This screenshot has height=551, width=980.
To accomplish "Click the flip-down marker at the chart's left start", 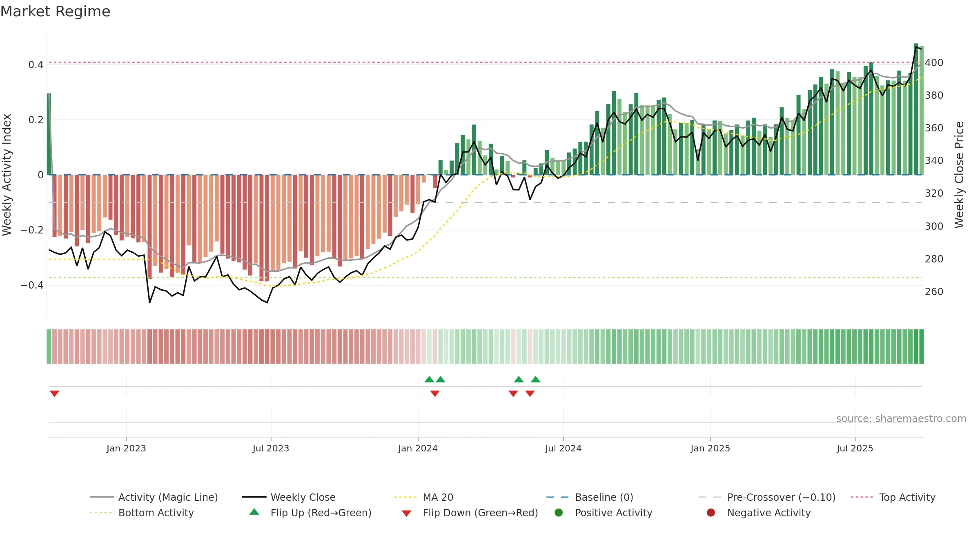I will click(54, 393).
